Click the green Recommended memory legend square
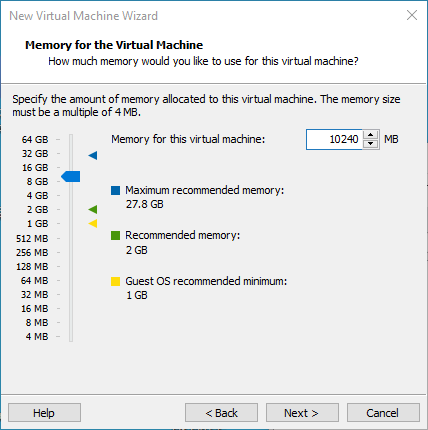This screenshot has width=428, height=430. tap(115, 236)
